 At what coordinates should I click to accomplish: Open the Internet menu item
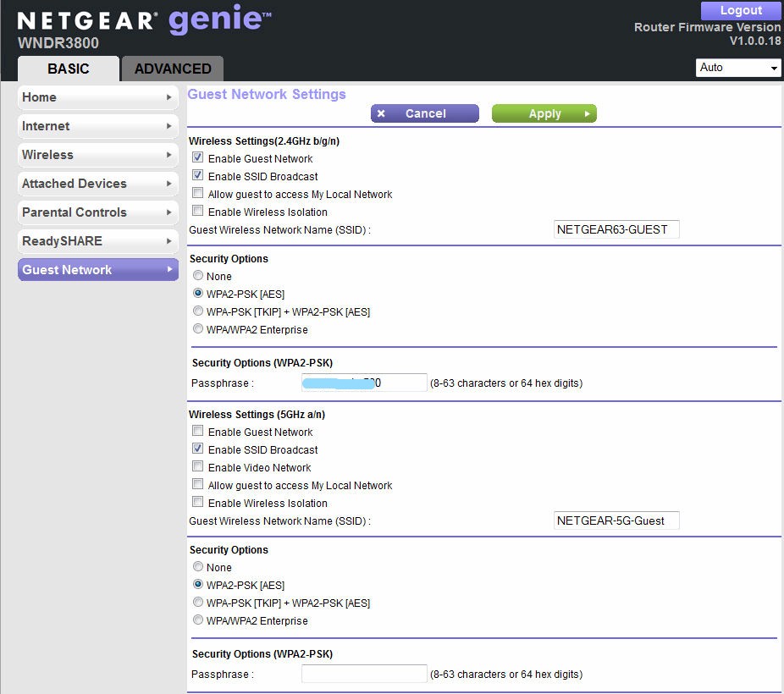coord(98,126)
